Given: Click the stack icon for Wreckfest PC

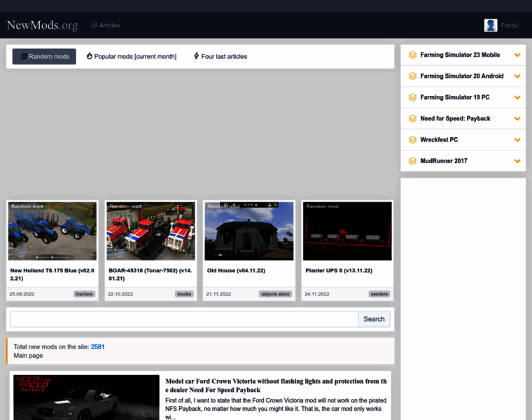Looking at the screenshot, I should tap(412, 139).
